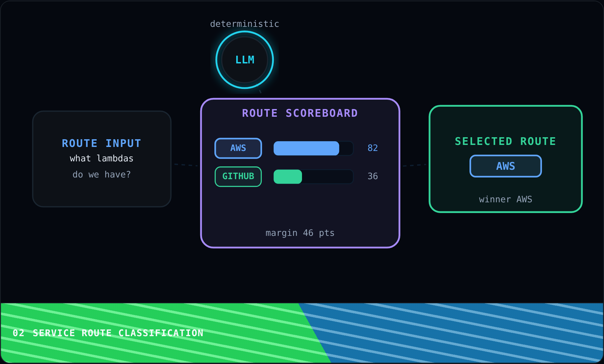Viewport: 604px width, 364px height.
Task: Click the 'margin 46 pts' text
Action: pos(300,233)
